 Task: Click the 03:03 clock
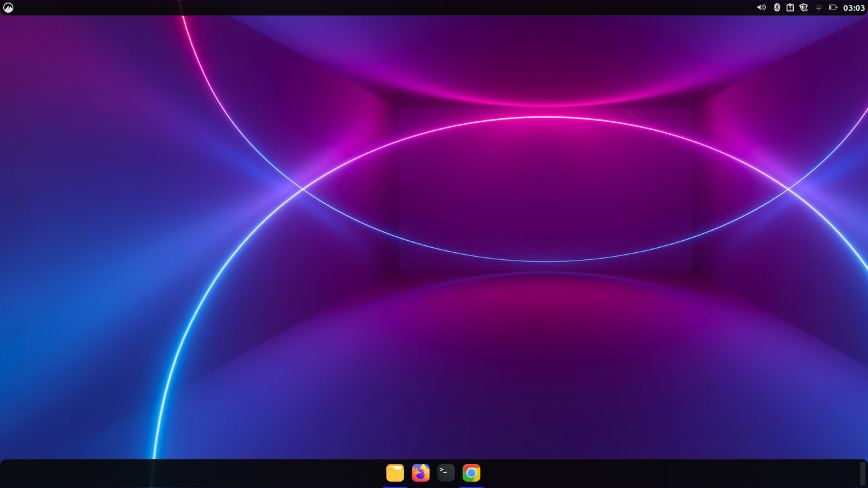tap(854, 8)
